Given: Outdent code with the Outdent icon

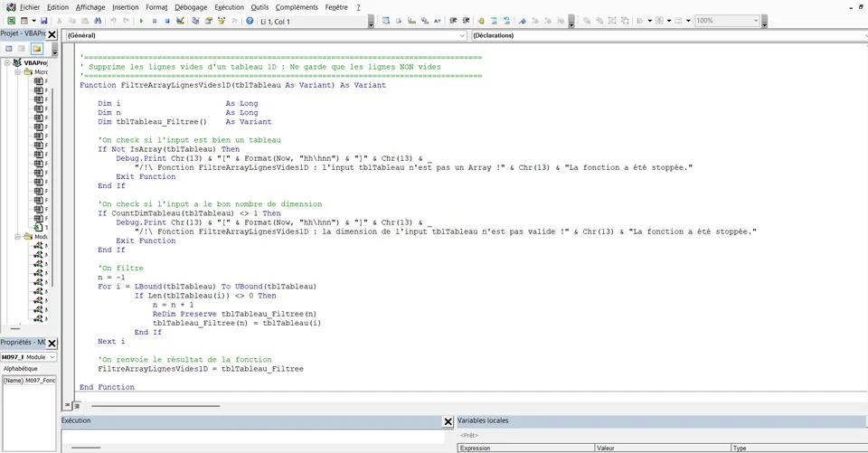Looking at the screenshot, I should click(x=467, y=21).
